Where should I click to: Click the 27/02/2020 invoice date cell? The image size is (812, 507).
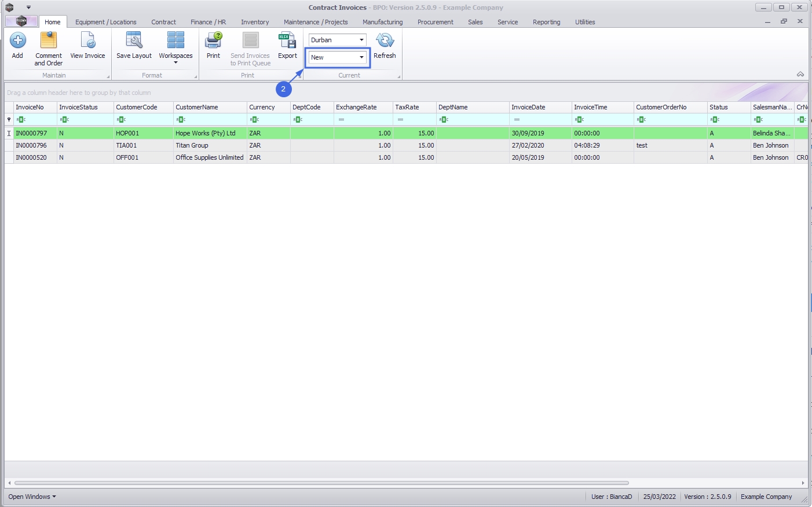point(540,145)
